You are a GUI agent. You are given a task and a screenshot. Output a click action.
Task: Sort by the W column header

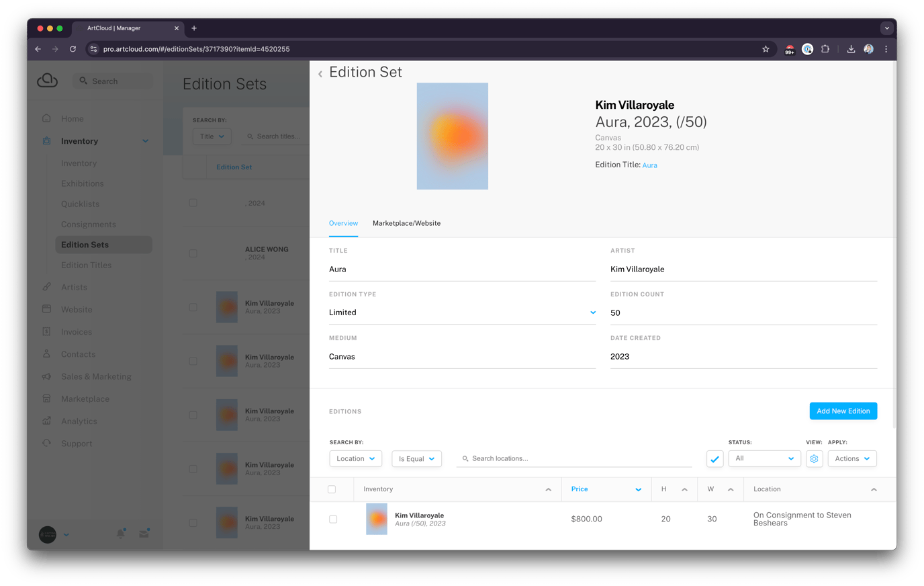click(x=721, y=489)
